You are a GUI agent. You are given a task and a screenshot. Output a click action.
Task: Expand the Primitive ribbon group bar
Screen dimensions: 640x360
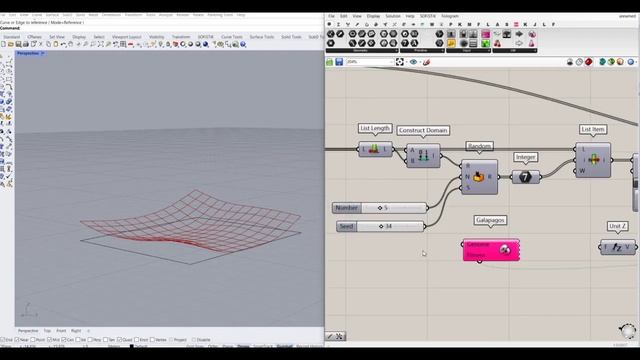pos(422,51)
